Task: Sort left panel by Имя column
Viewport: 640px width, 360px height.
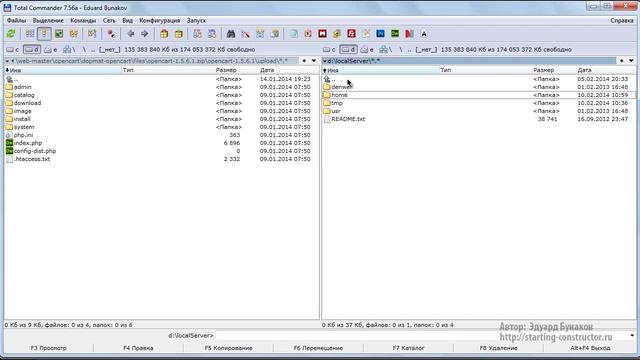Action: pyautogui.click(x=63, y=70)
